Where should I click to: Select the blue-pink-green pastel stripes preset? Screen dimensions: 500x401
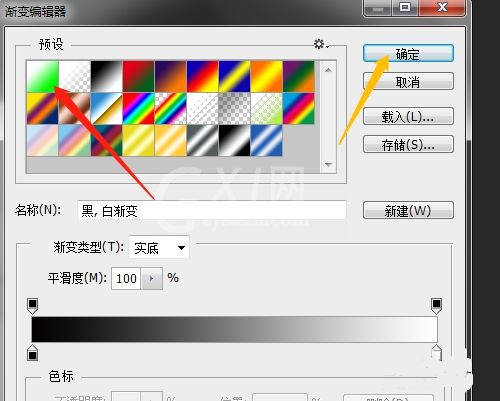tap(75, 140)
